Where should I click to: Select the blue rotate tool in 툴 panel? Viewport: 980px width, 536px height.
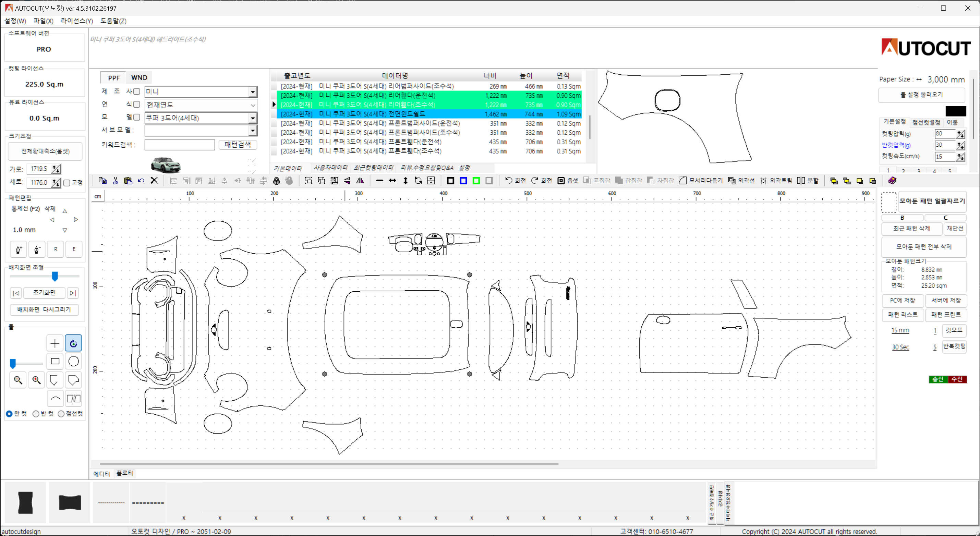coord(73,343)
